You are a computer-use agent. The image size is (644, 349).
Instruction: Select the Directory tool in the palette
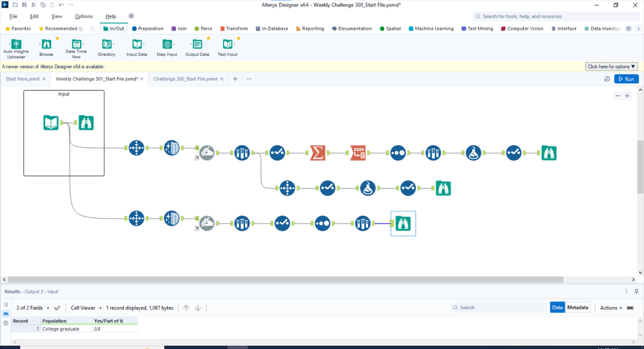107,48
